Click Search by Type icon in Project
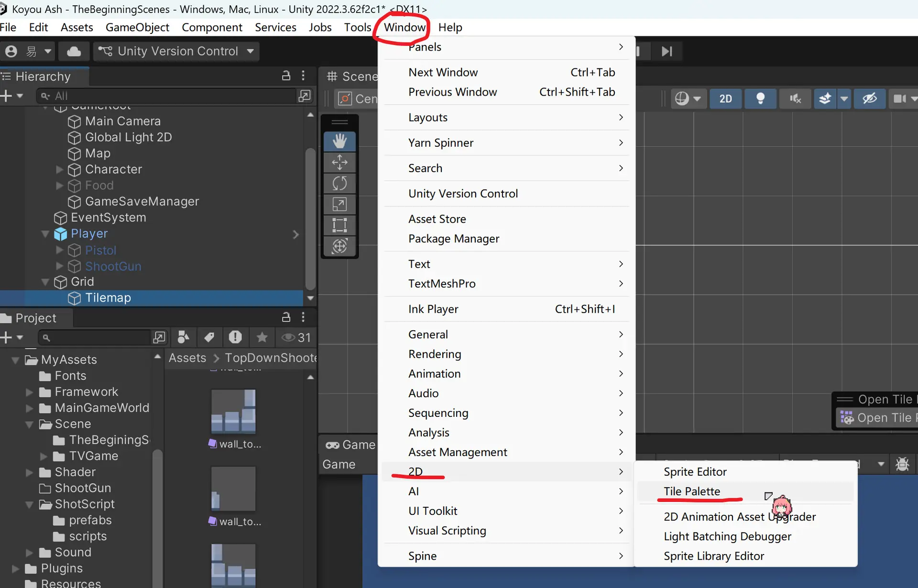 (184, 337)
